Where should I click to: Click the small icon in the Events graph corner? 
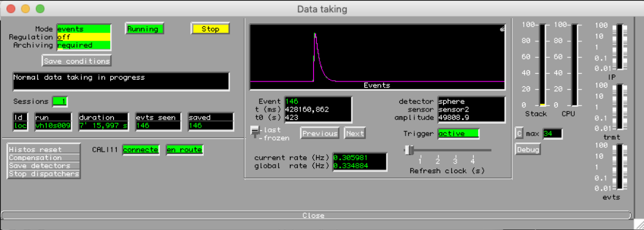[502, 29]
